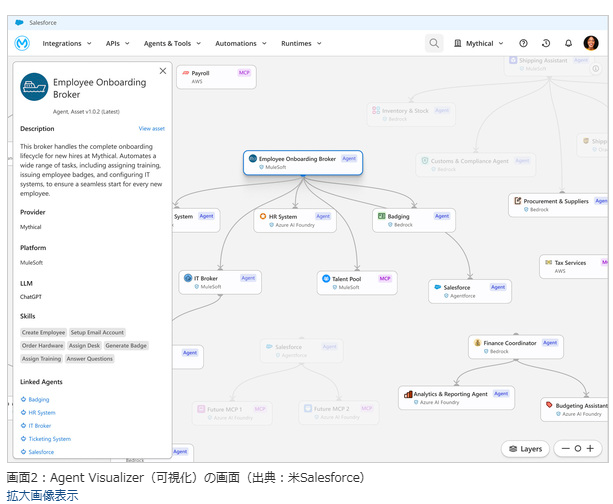This screenshot has width=613, height=504.
Task: Click the ChatGPT LLM value text
Action: coord(30,297)
